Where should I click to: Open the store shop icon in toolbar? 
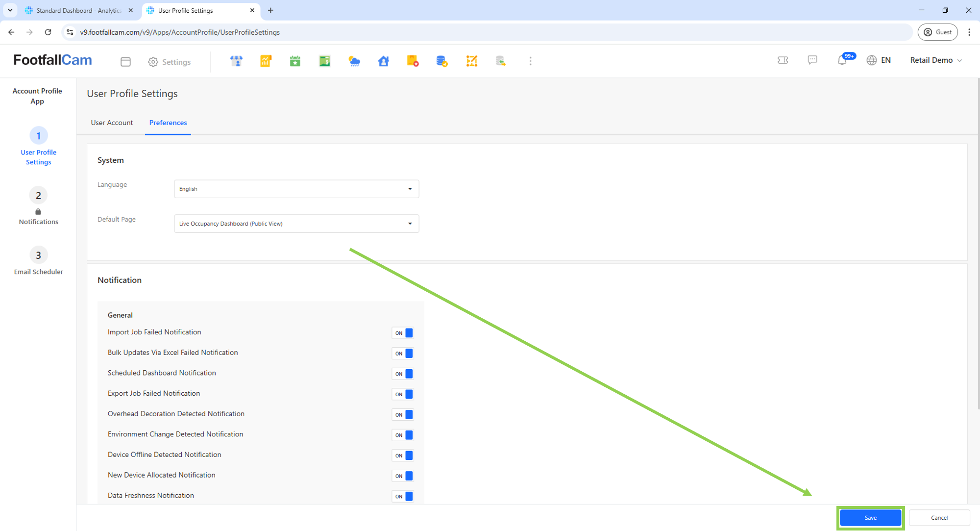tap(236, 61)
